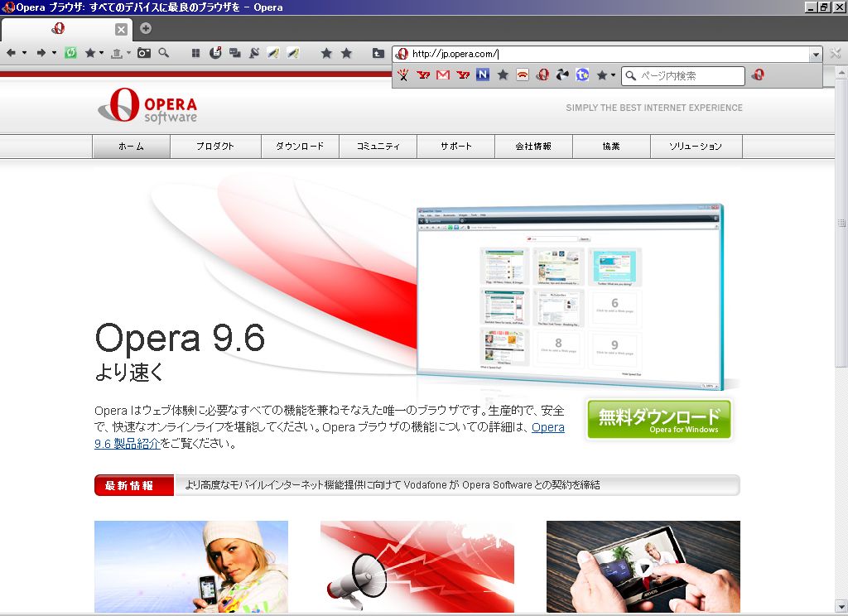
Task: Click the red 最新情報 label
Action: pos(133,485)
